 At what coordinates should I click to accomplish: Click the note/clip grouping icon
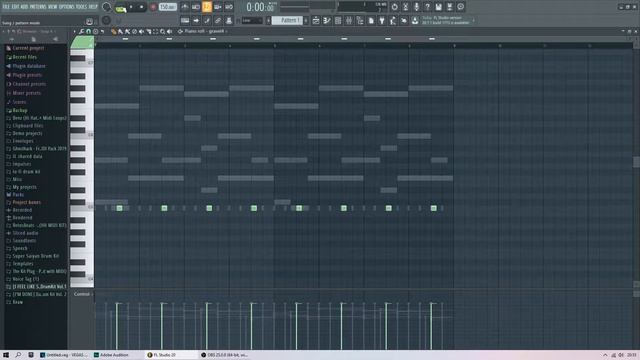[207, 20]
